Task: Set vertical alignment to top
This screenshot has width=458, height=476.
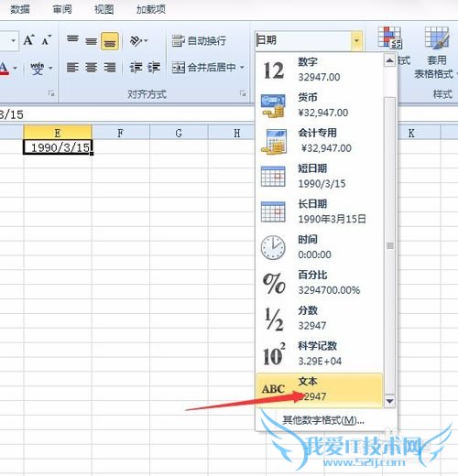Action: 72,40
